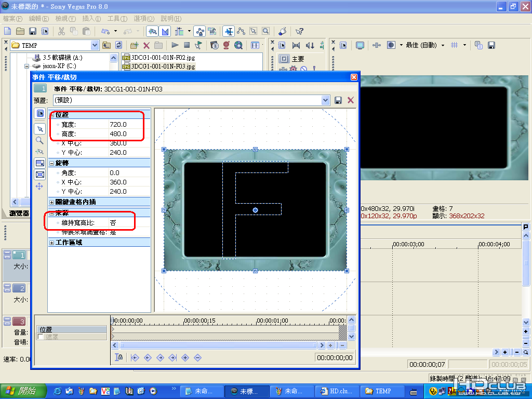This screenshot has width=532, height=399.
Task: Save the pan/crop preset with floppy icon
Action: [x=338, y=100]
